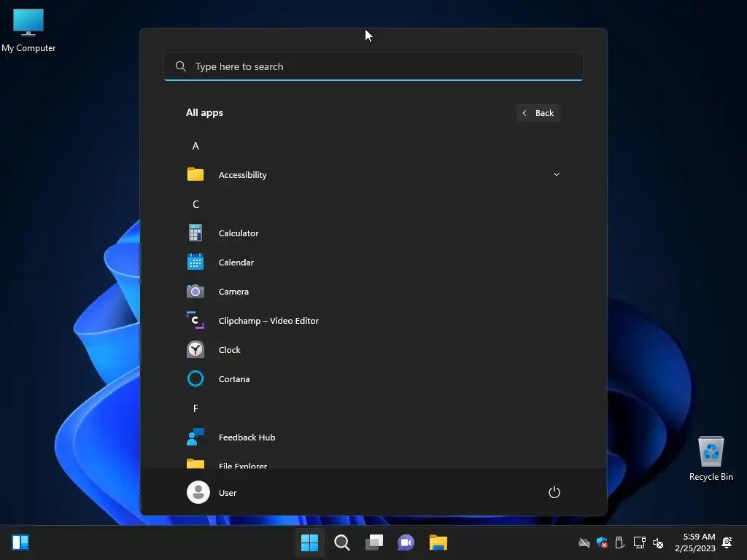Jump to letter F section header
The height and width of the screenshot is (560, 747).
tap(196, 408)
